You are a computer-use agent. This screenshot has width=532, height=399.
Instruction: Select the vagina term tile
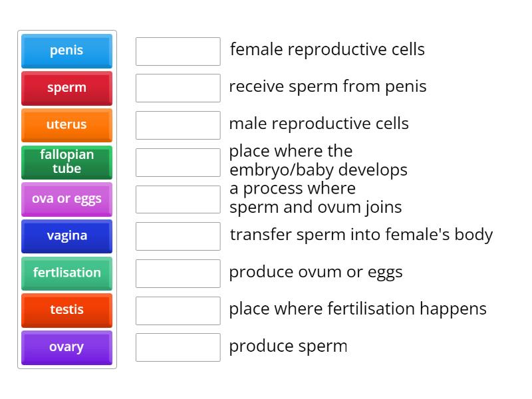66,236
